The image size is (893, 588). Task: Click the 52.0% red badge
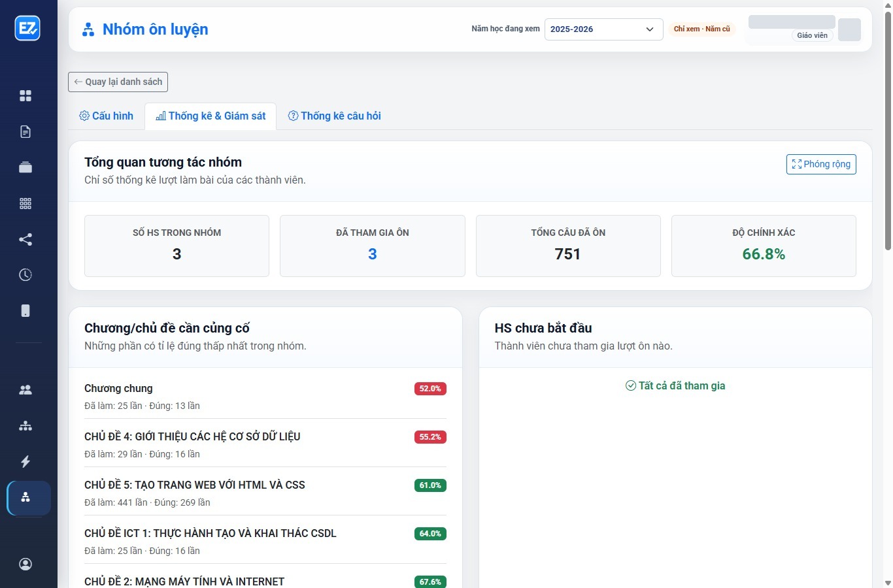[430, 389]
